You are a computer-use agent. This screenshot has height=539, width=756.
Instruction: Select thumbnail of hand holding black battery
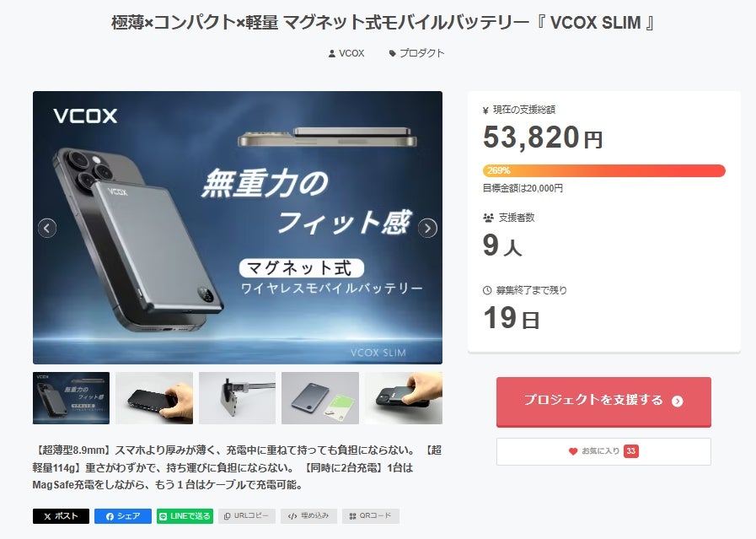(154, 398)
